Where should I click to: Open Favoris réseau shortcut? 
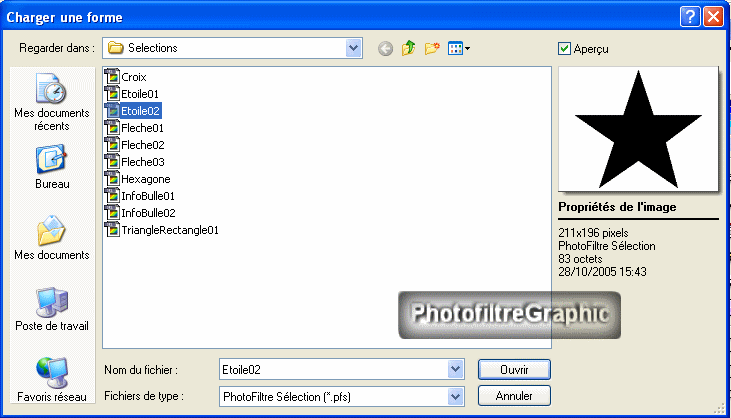tap(51, 379)
